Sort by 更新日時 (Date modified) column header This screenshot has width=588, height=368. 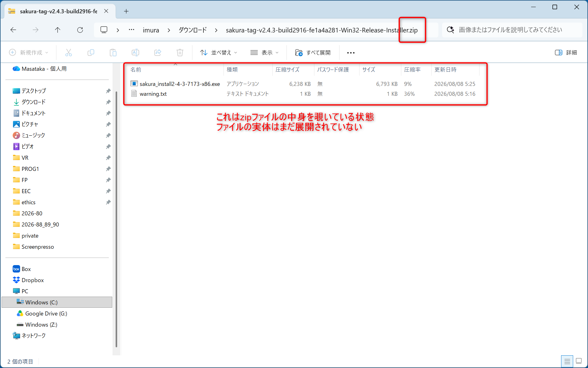click(455, 70)
